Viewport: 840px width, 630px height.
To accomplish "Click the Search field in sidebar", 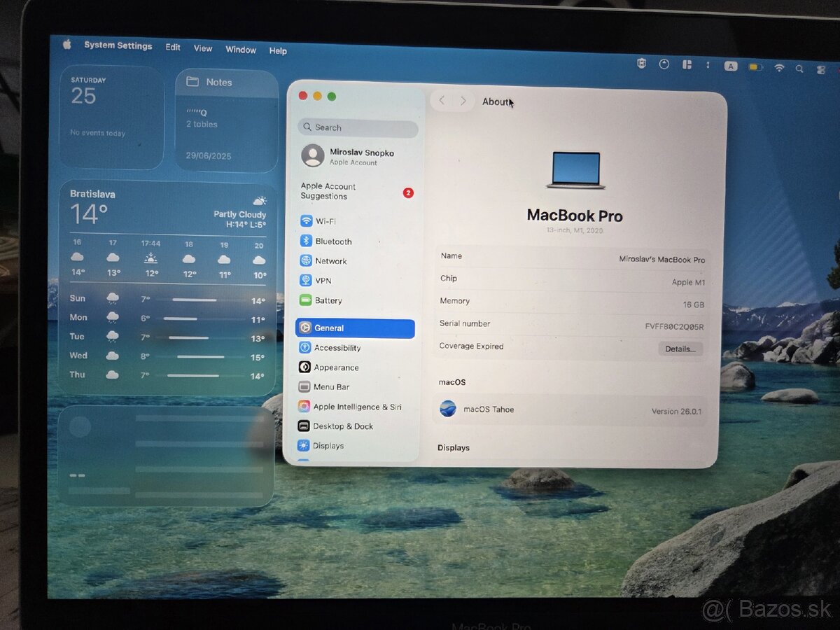I will tap(358, 128).
